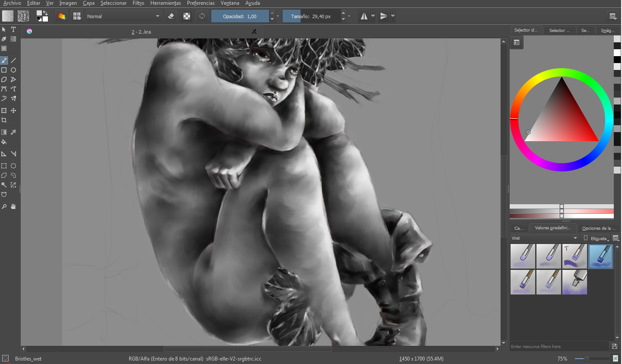Close the 2 - 2..kra document tab
Image resolution: width=622 pixels, height=364 pixels.
pyautogui.click(x=254, y=32)
